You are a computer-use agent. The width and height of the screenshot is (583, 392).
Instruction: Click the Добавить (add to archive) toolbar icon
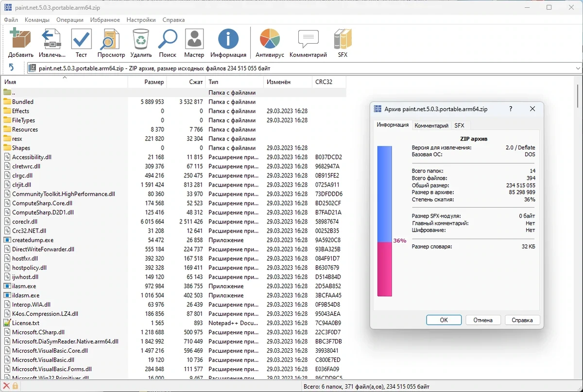tap(21, 39)
